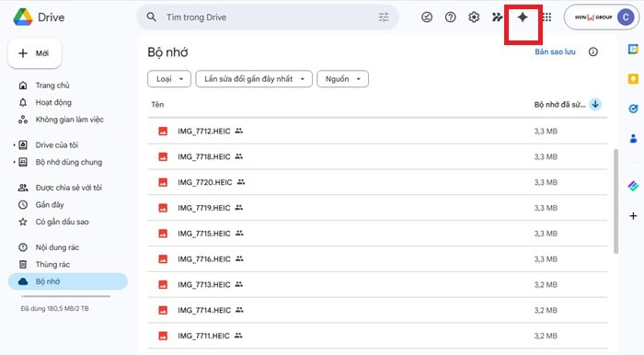Image resolution: width=644 pixels, height=355 pixels.
Task: Open the Loại type filter dropdown
Action: click(x=169, y=79)
